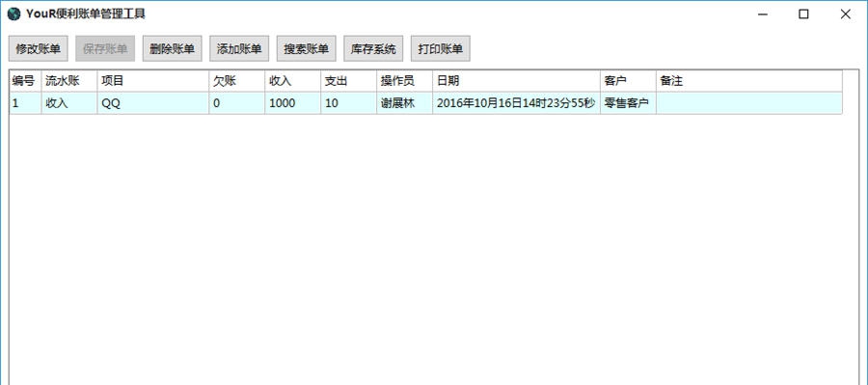868x385 pixels.
Task: Click the 项目 column header
Action: 153,81
